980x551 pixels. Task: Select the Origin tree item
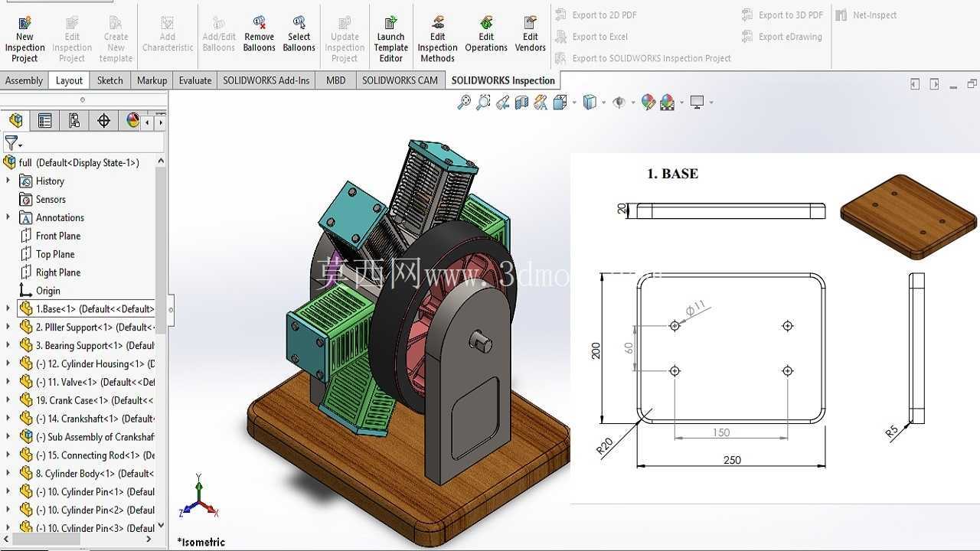(x=39, y=291)
